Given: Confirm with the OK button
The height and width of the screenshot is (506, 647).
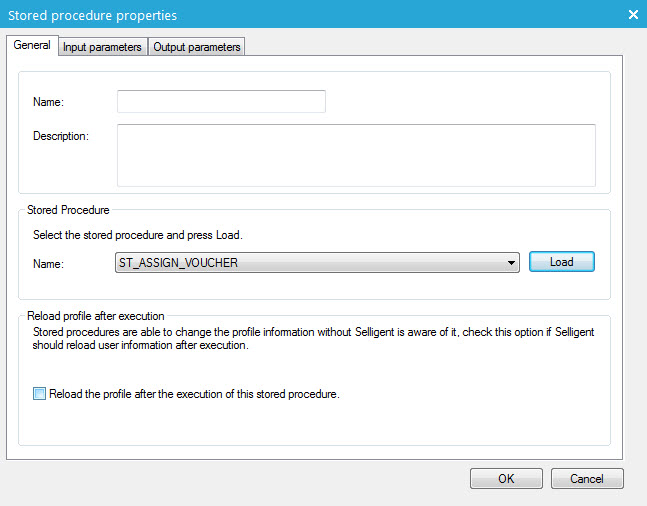Looking at the screenshot, I should (x=506, y=479).
